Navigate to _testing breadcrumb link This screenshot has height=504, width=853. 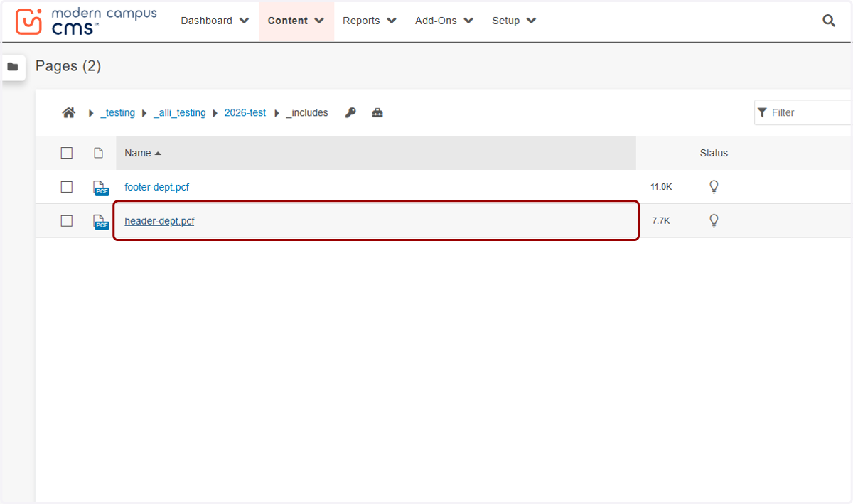tap(117, 112)
